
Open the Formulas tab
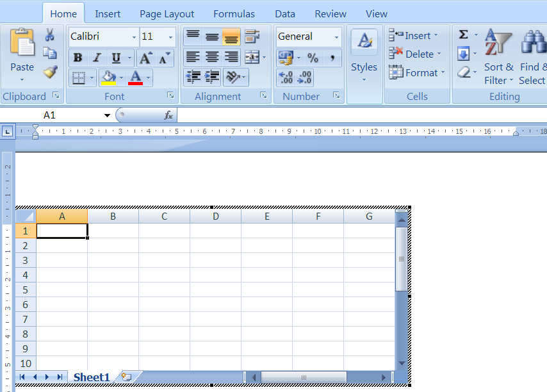tap(234, 14)
